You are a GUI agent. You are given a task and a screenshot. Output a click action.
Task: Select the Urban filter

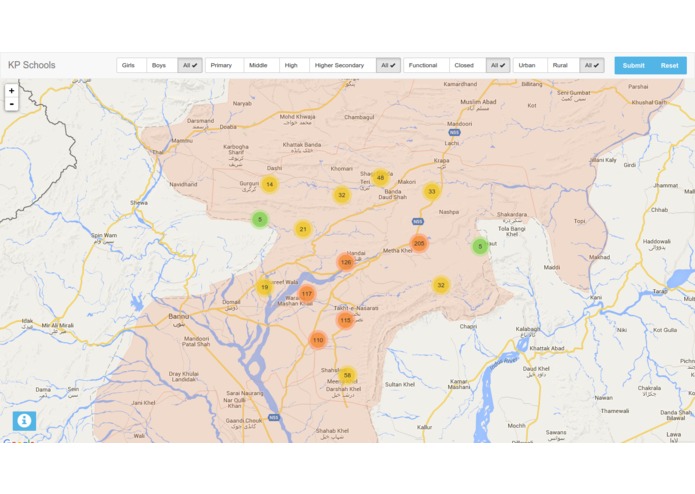tap(530, 65)
